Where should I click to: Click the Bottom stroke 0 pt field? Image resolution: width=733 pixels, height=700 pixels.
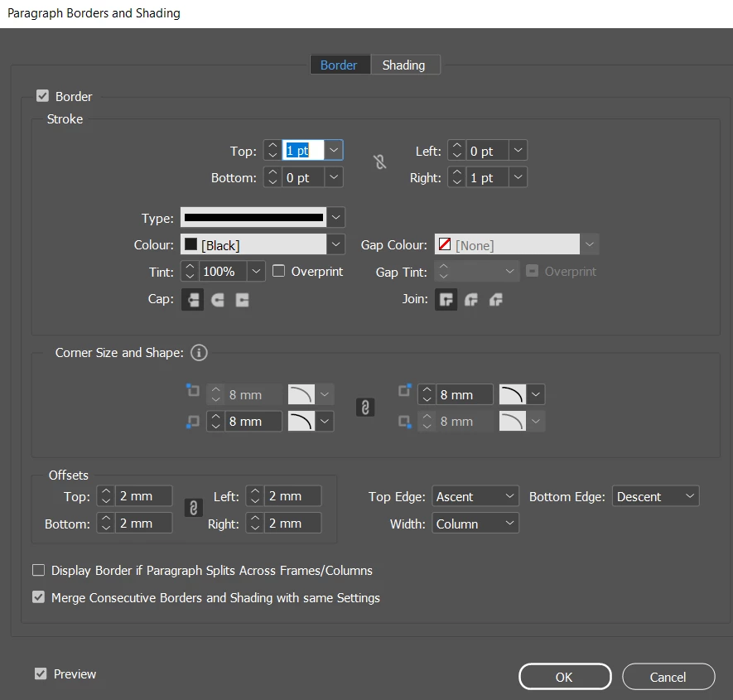click(x=303, y=177)
